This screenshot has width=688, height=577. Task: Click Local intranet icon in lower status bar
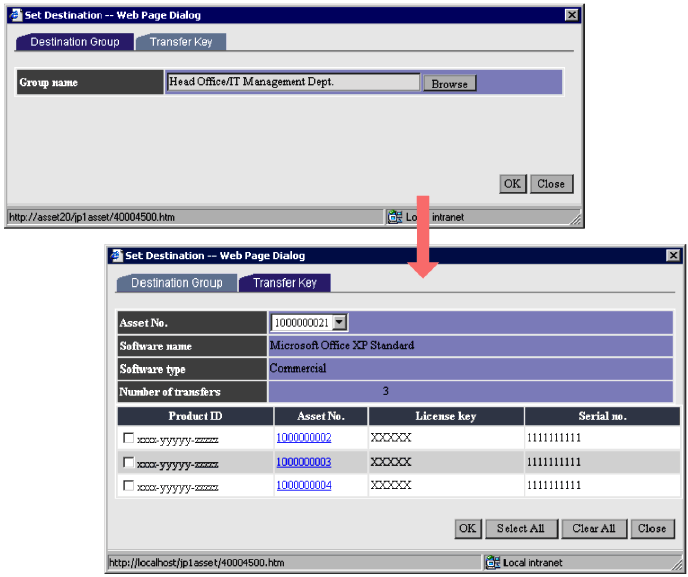click(x=493, y=563)
